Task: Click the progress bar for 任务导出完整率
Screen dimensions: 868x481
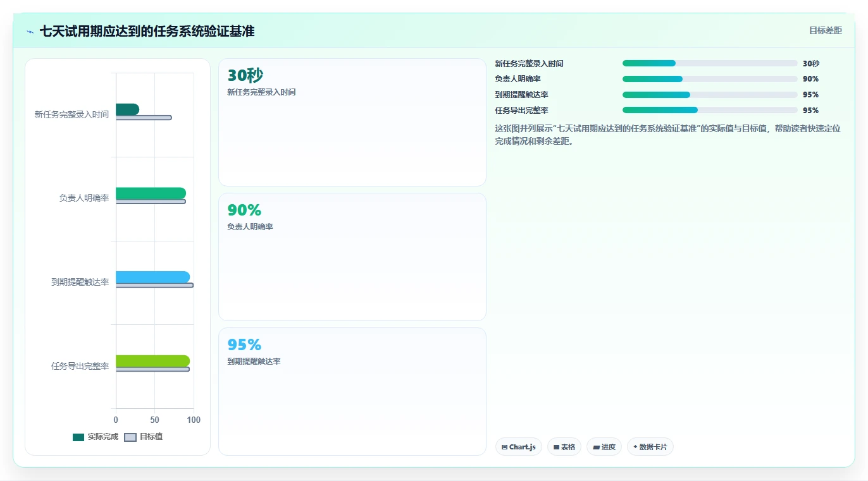Action: (x=710, y=110)
